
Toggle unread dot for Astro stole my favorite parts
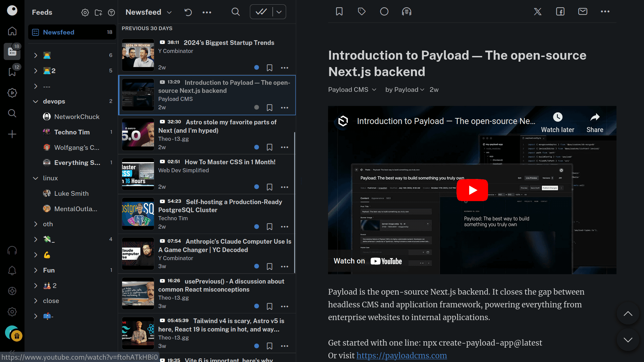(257, 147)
